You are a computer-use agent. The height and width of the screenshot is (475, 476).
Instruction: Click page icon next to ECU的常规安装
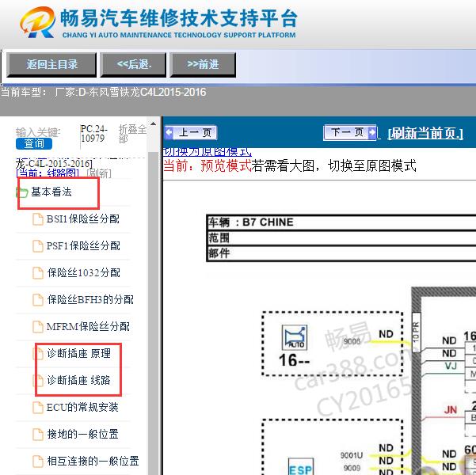point(38,408)
